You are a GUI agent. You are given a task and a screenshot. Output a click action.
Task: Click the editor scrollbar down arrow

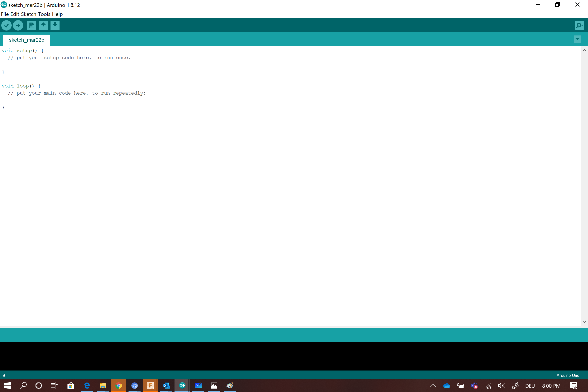coord(584,322)
